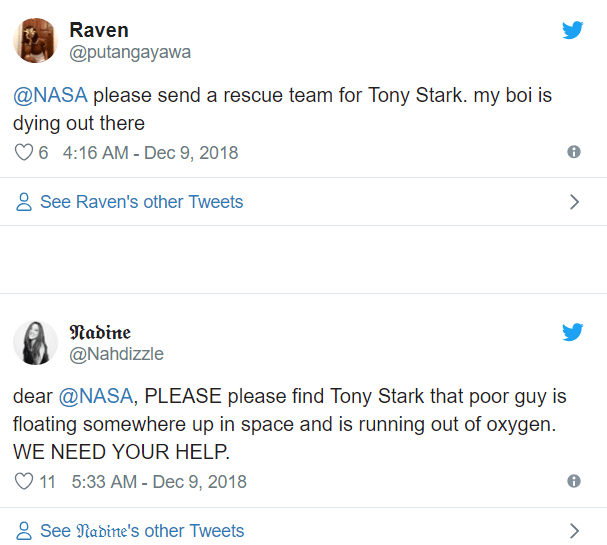Open Nadine's profile picture

click(x=35, y=342)
